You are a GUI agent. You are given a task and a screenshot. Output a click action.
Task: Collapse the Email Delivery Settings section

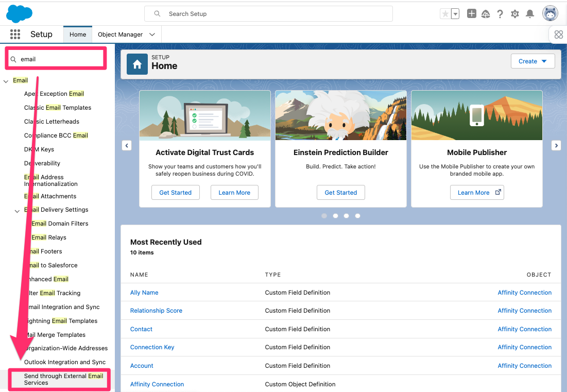click(x=17, y=211)
